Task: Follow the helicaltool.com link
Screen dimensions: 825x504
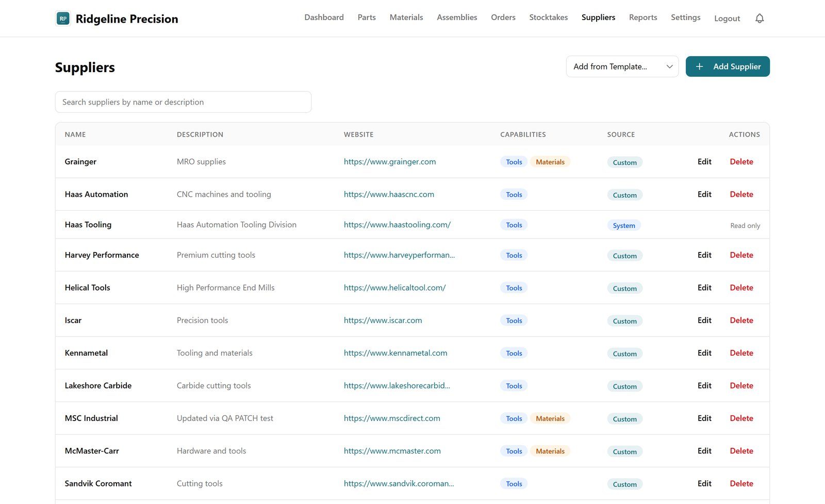Action: click(394, 288)
